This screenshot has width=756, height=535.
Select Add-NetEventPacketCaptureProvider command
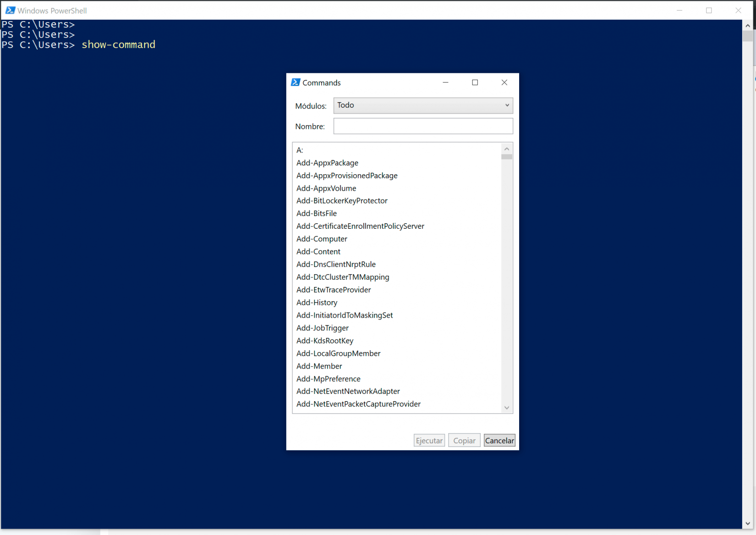358,404
